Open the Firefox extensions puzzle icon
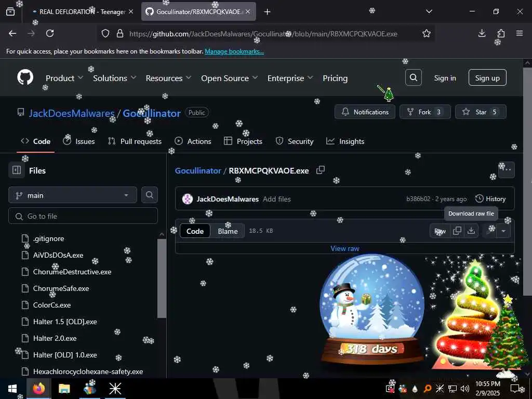The image size is (532, 399). point(501,33)
